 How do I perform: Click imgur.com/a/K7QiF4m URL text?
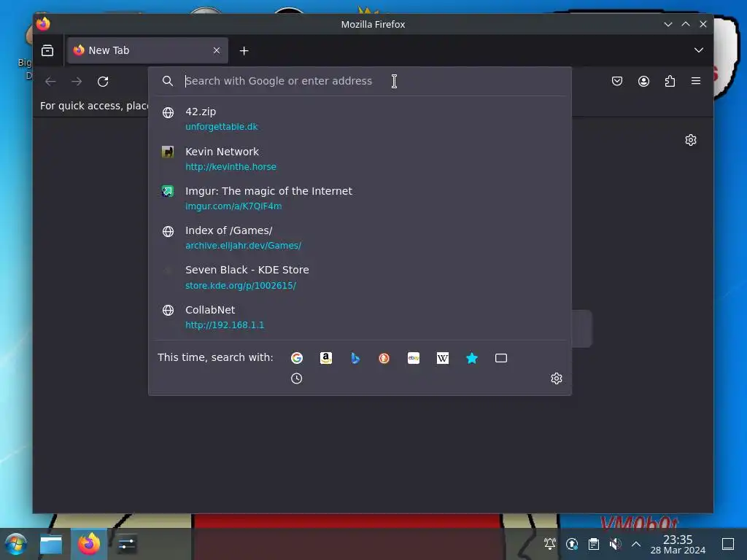click(233, 206)
